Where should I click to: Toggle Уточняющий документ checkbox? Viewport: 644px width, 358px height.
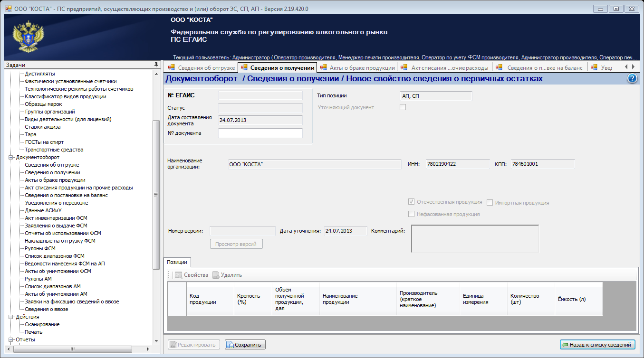(403, 107)
